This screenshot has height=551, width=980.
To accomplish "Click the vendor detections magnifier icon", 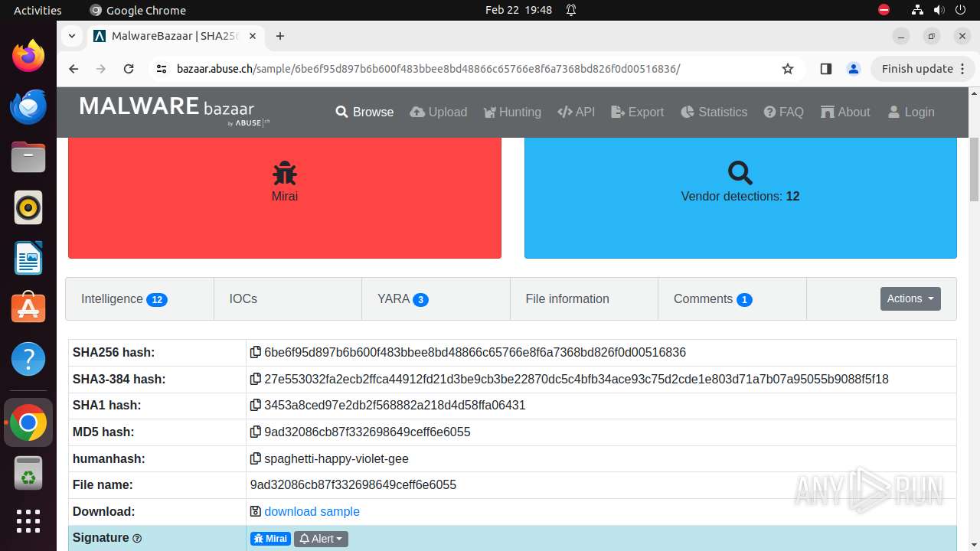I will click(x=740, y=173).
